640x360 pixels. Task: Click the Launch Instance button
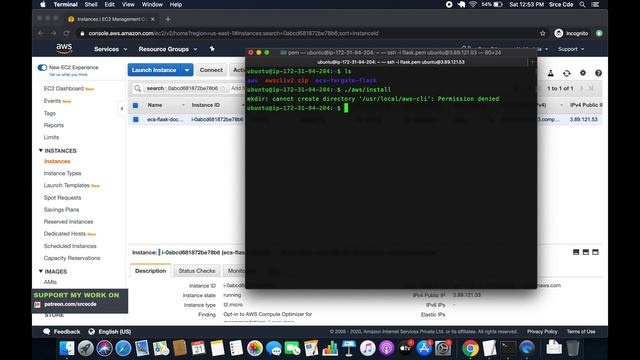pos(154,70)
